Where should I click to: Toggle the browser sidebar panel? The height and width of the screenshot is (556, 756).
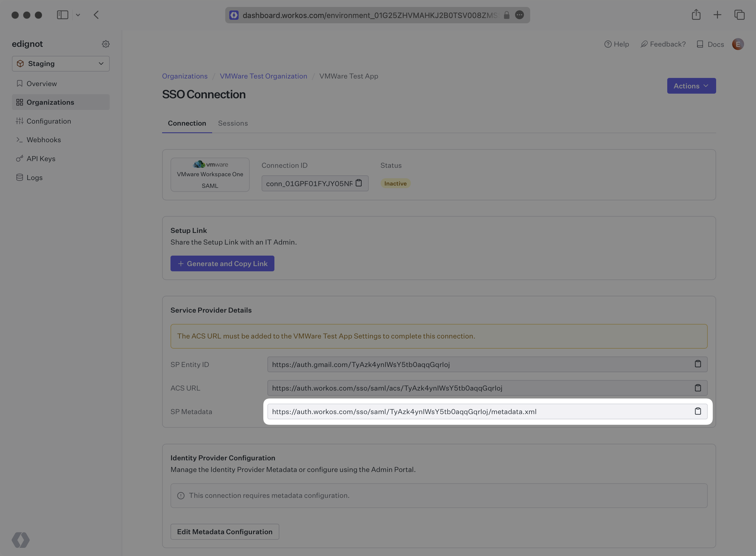click(63, 15)
